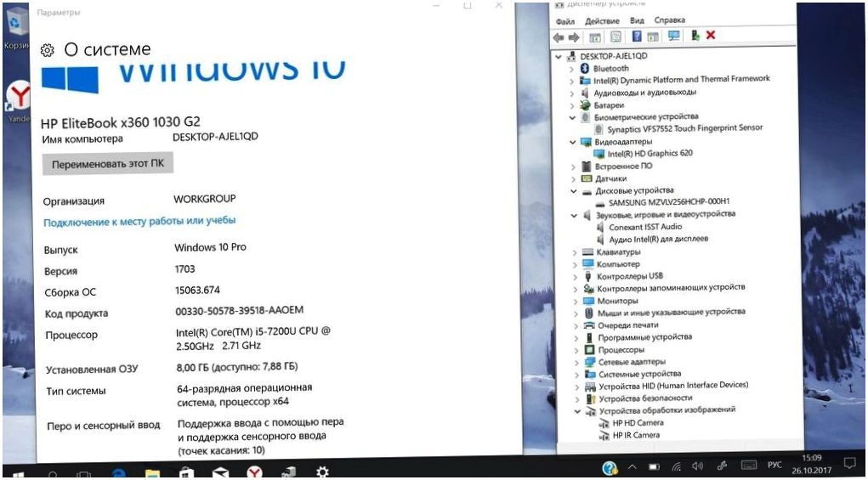Click the HP EliteBook x360 1030 G2 title

(121, 122)
